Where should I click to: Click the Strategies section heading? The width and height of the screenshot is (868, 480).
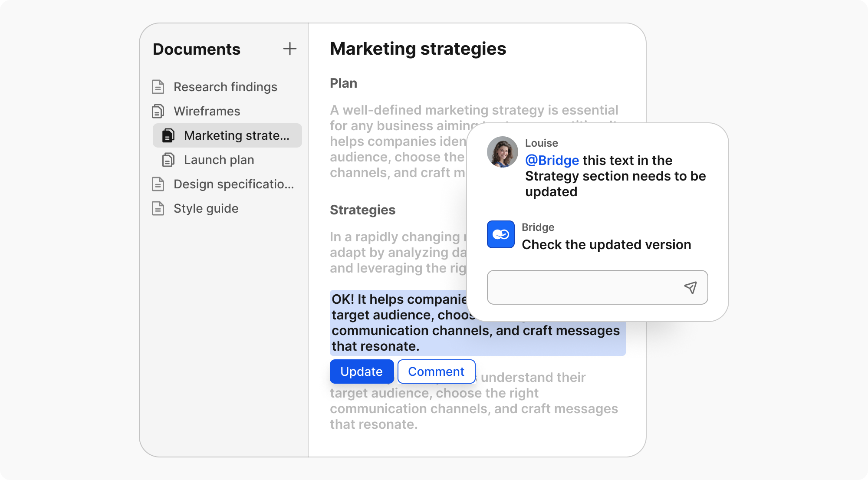click(x=362, y=210)
